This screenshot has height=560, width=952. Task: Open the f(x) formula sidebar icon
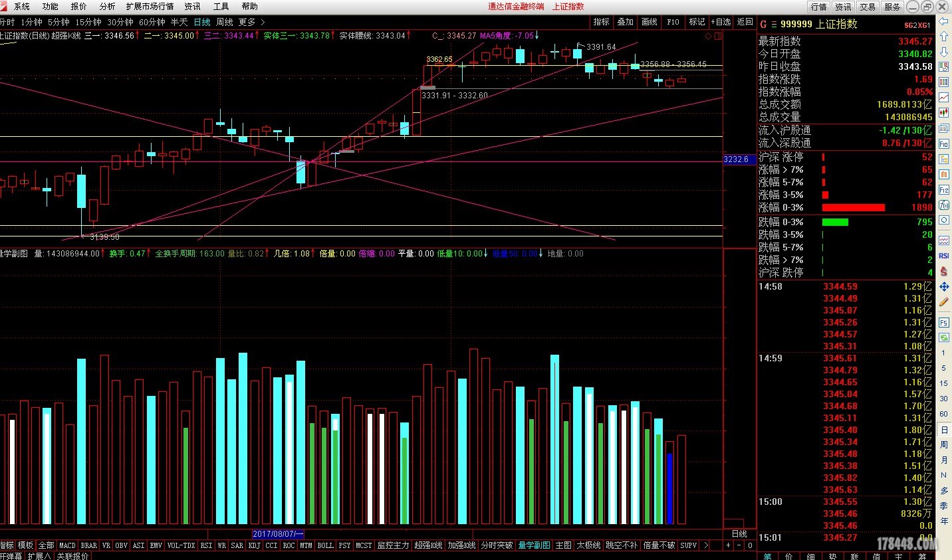coord(944,205)
